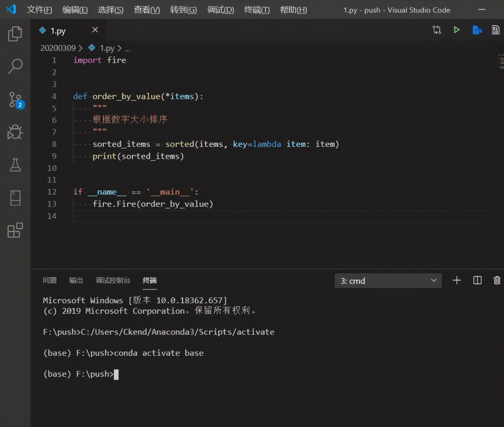Screen dimensions: 504x427
Task: Click the Python file icon on the 1.py tab
Action: (42, 30)
